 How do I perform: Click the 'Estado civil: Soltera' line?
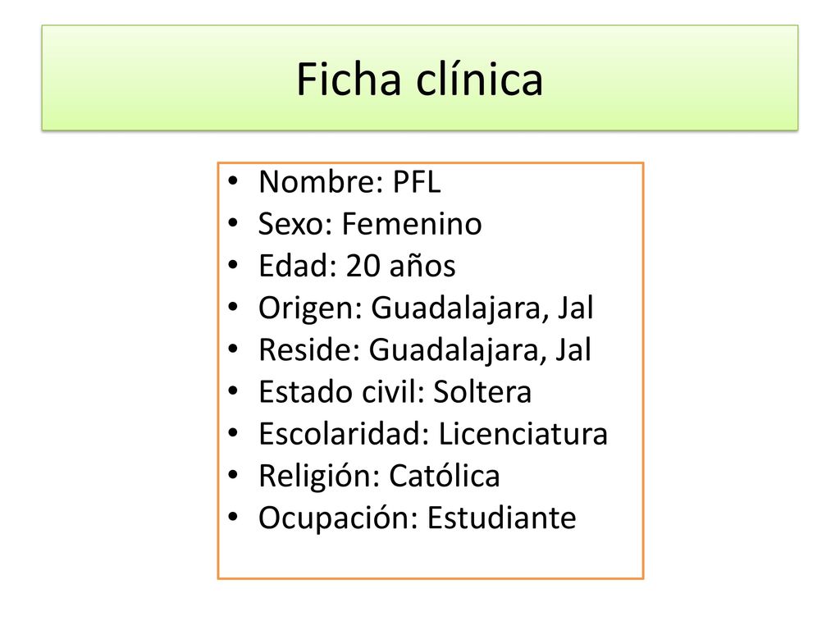(395, 391)
